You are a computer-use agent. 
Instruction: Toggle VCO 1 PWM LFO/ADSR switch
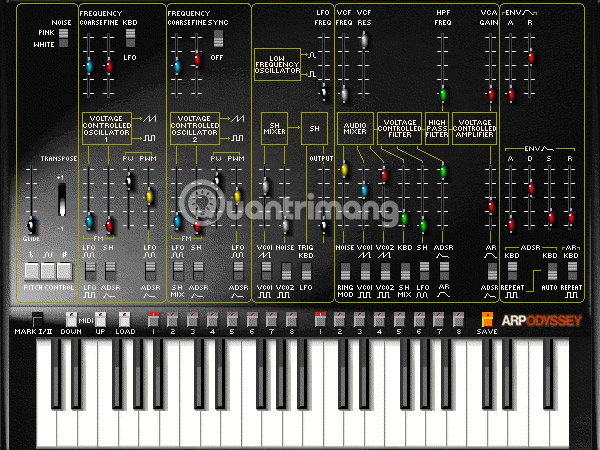[x=150, y=271]
